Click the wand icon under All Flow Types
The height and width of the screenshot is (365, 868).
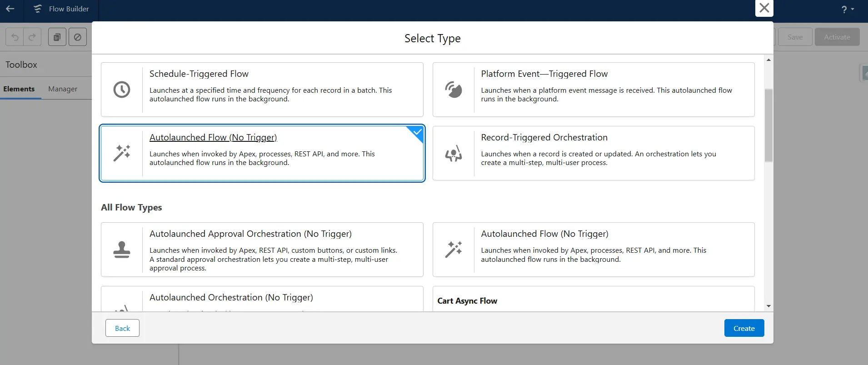[x=454, y=250]
